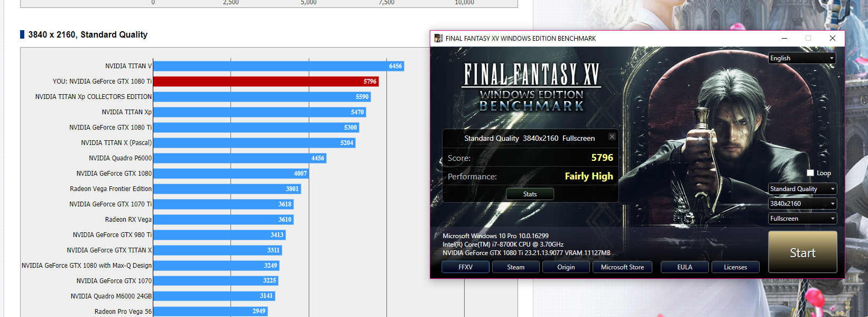Click the Score value 5796 in benchmark window
The height and width of the screenshot is (317, 868).
[602, 158]
